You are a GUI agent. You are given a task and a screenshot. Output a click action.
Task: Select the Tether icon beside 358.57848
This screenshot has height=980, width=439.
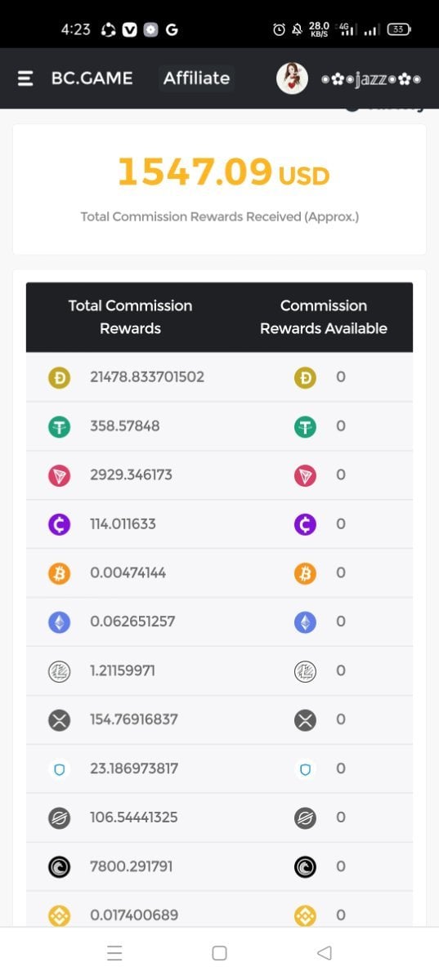[60, 426]
